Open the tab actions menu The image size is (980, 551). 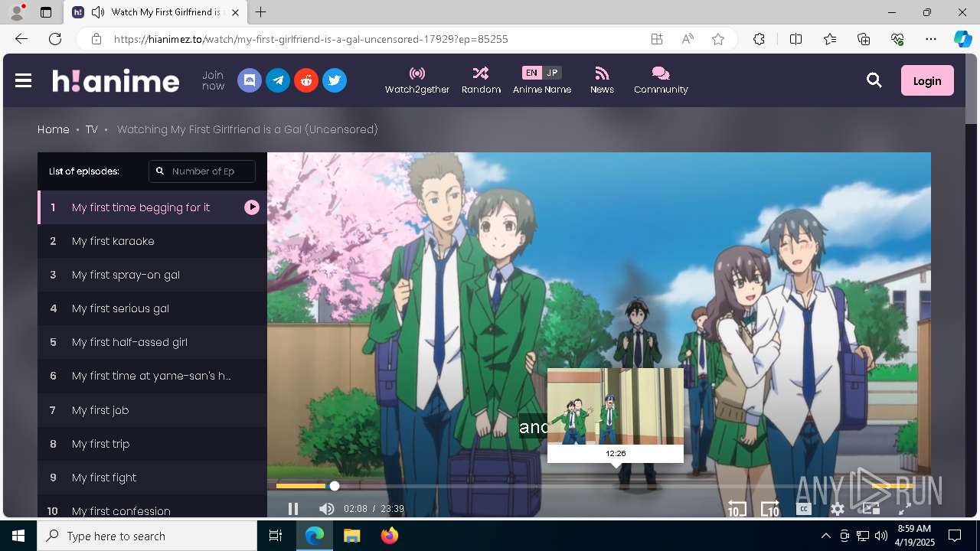46,12
